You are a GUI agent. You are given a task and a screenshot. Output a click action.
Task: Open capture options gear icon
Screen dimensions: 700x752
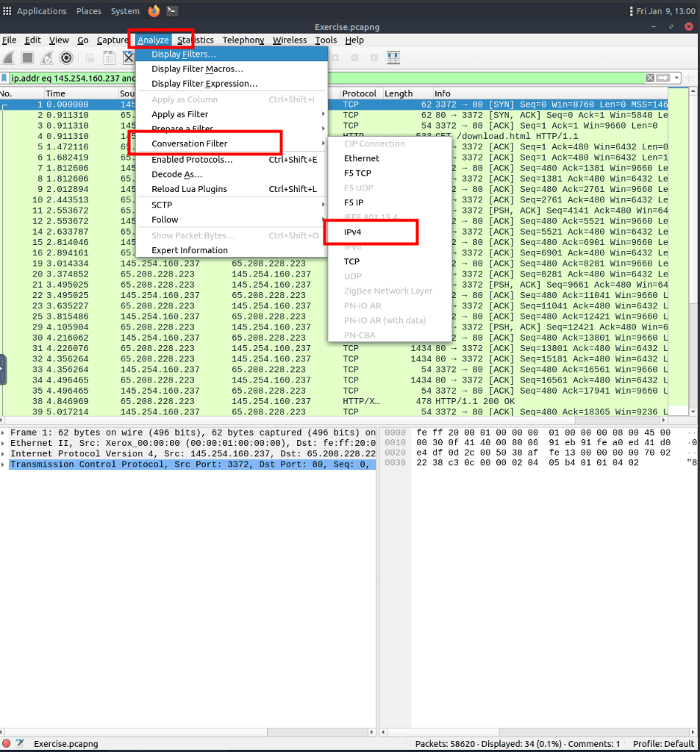click(66, 58)
